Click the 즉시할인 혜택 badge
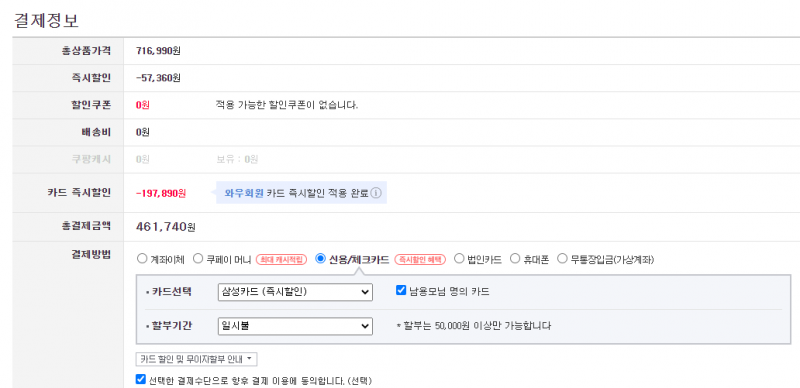Screen dimensions: 800x388 pos(420,259)
